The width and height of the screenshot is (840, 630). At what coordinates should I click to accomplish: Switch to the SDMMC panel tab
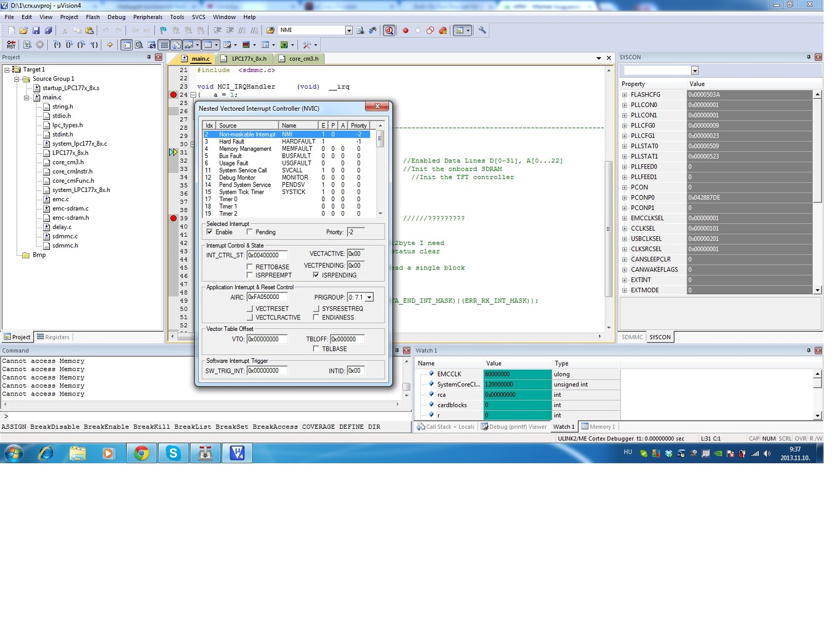pyautogui.click(x=632, y=337)
